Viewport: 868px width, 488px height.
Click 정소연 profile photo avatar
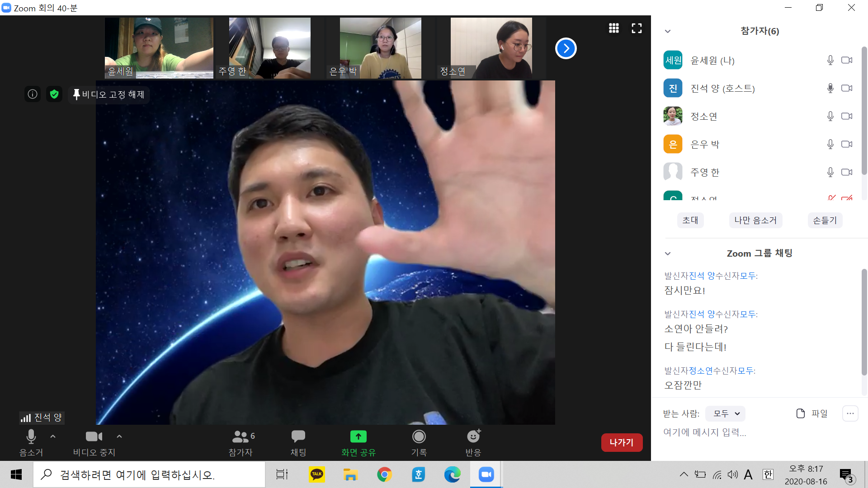tap(673, 116)
